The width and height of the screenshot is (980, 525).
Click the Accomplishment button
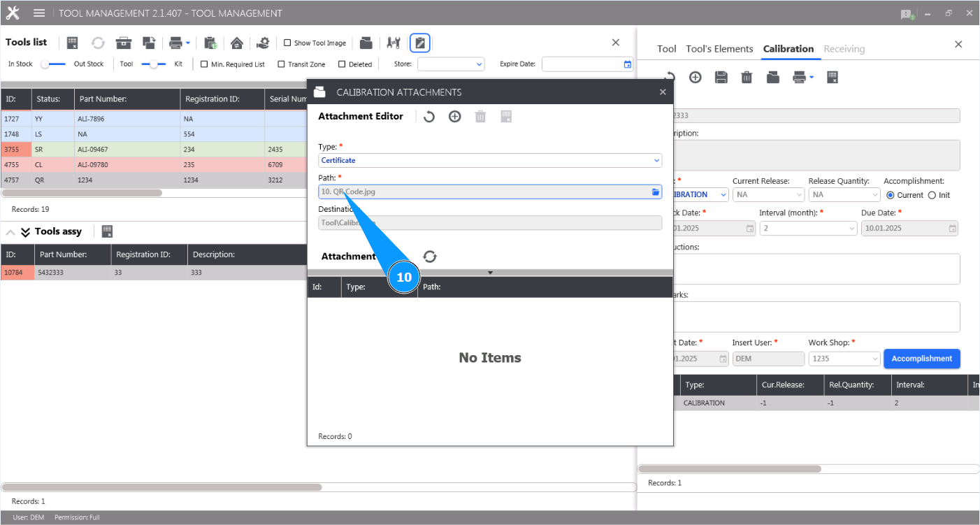(921, 359)
